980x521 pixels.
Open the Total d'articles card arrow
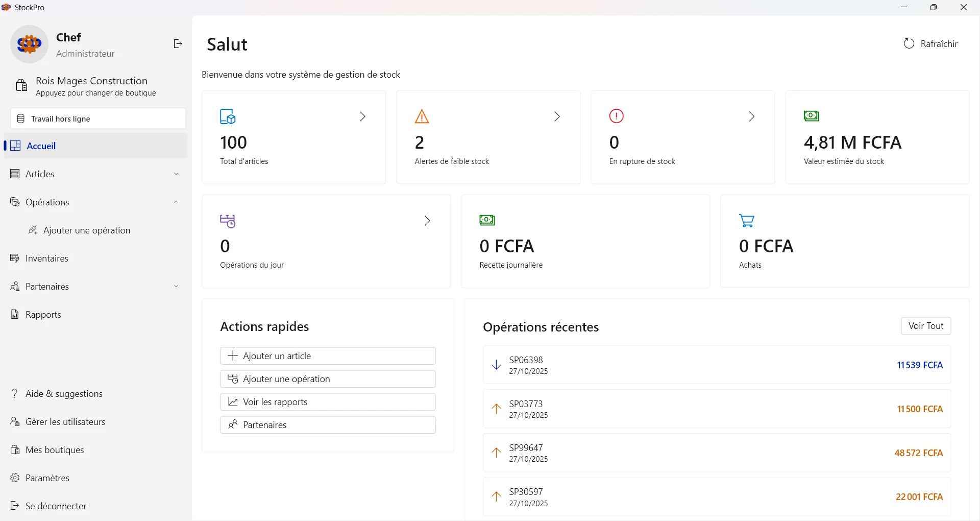coord(362,116)
